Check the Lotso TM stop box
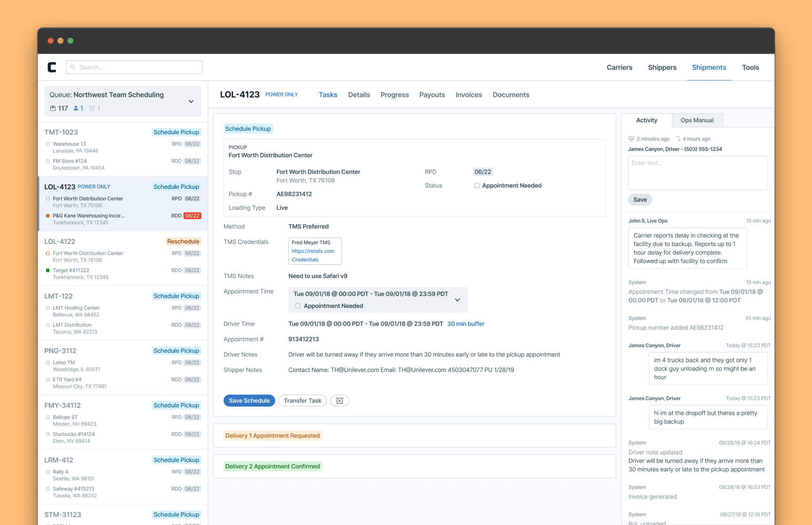This screenshot has height=525, width=812. pyautogui.click(x=47, y=362)
